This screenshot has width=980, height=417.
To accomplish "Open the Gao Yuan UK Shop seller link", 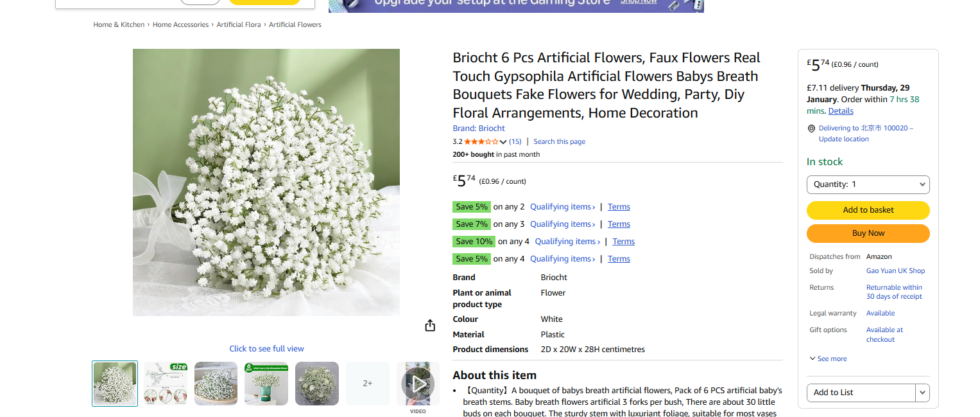I will pyautogui.click(x=895, y=271).
